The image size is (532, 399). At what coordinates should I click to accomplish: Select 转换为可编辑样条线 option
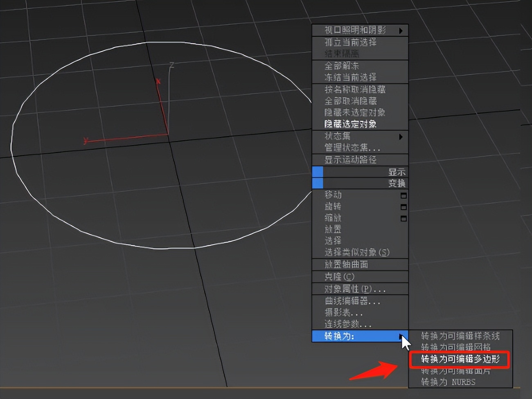coord(460,336)
